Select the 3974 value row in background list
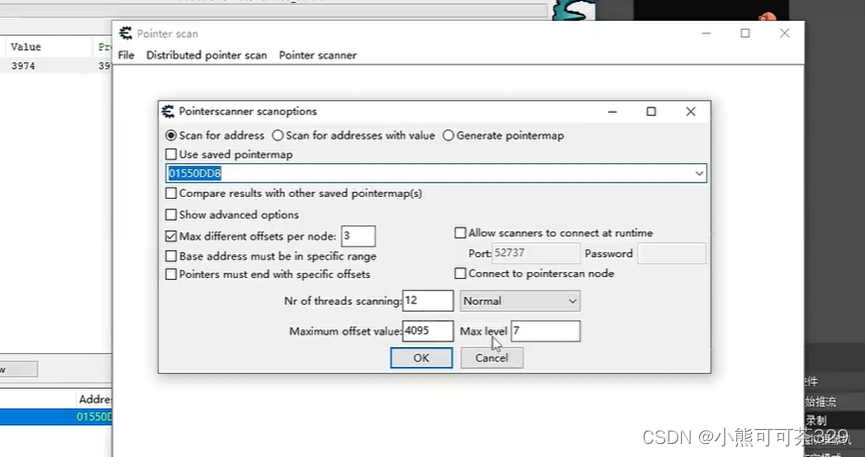This screenshot has width=865, height=457. point(55,66)
